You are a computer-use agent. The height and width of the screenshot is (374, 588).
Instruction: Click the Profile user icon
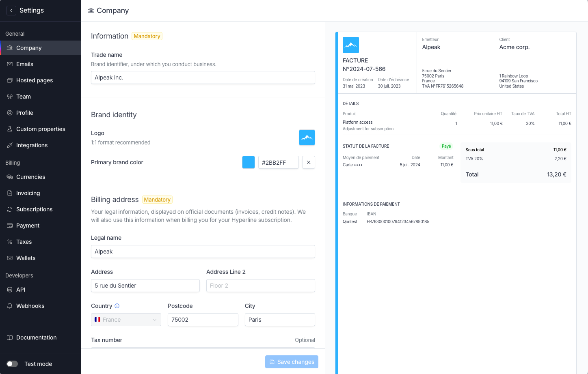tap(10, 113)
